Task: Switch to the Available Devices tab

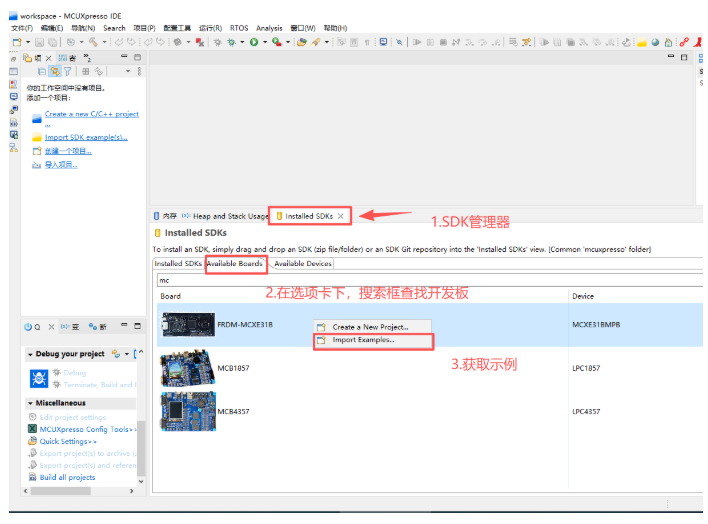Action: pos(303,263)
